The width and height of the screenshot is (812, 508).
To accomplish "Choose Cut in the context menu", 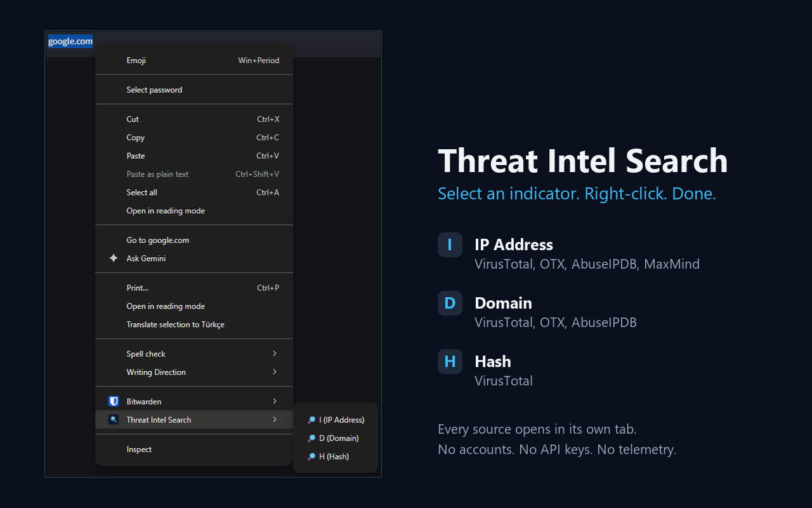I will pos(194,119).
